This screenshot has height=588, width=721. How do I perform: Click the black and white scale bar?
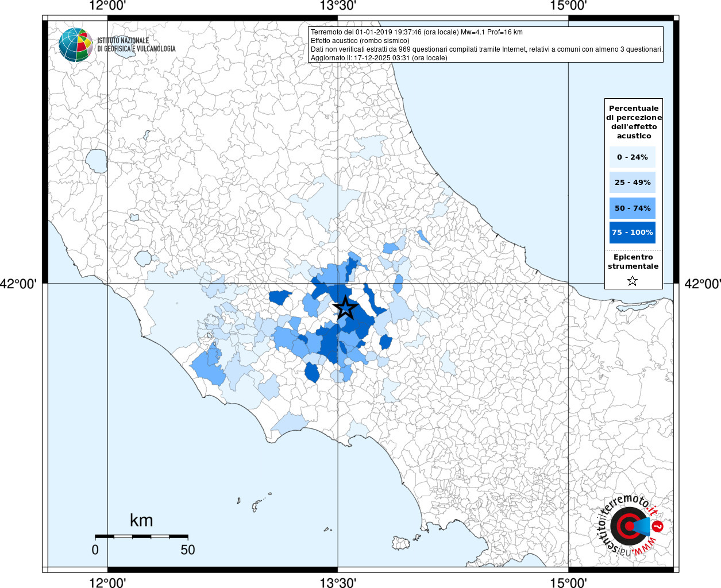[x=141, y=536]
